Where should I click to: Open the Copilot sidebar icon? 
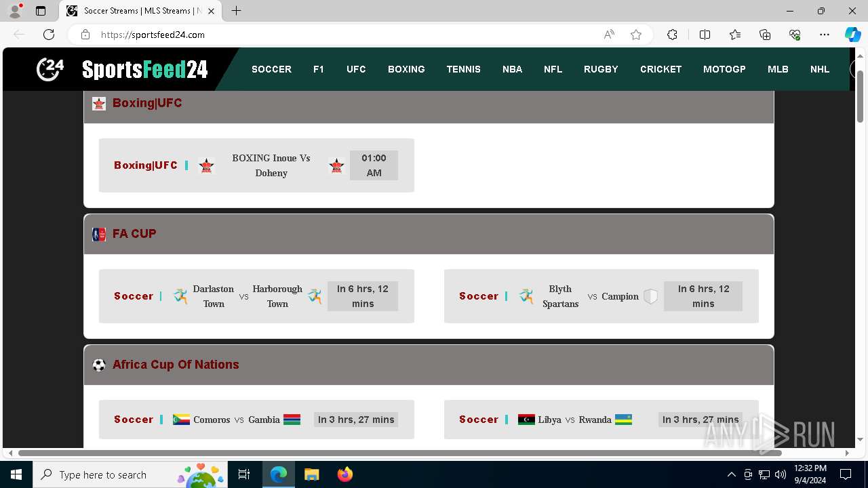coord(852,35)
